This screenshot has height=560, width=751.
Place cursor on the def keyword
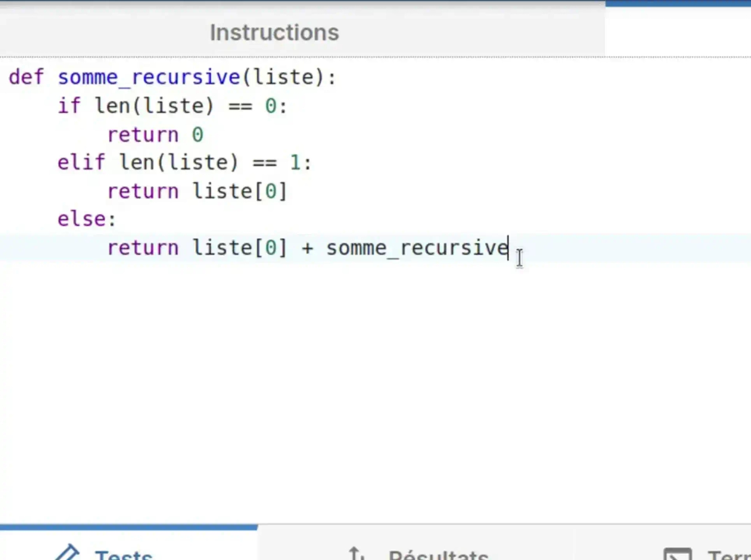(26, 78)
